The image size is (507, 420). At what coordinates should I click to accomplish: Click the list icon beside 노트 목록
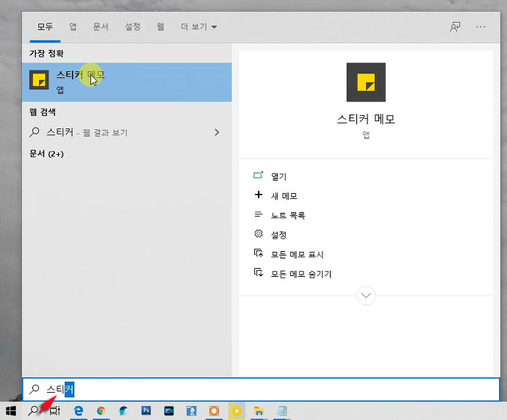259,214
